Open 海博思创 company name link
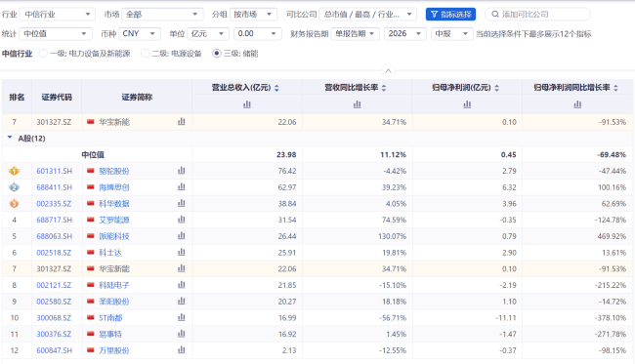The height and width of the screenshot is (364, 635). click(x=114, y=187)
